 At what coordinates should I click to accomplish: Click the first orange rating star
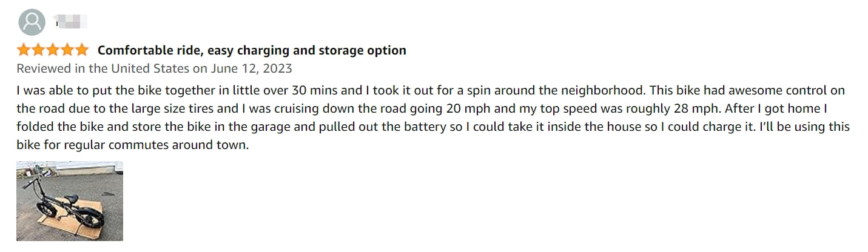click(24, 50)
